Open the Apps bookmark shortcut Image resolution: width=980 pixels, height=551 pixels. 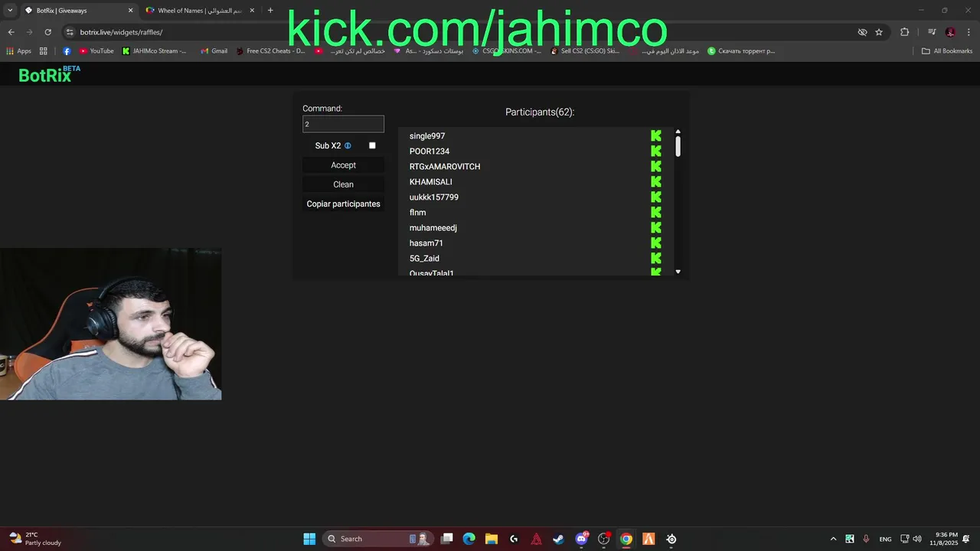(18, 51)
